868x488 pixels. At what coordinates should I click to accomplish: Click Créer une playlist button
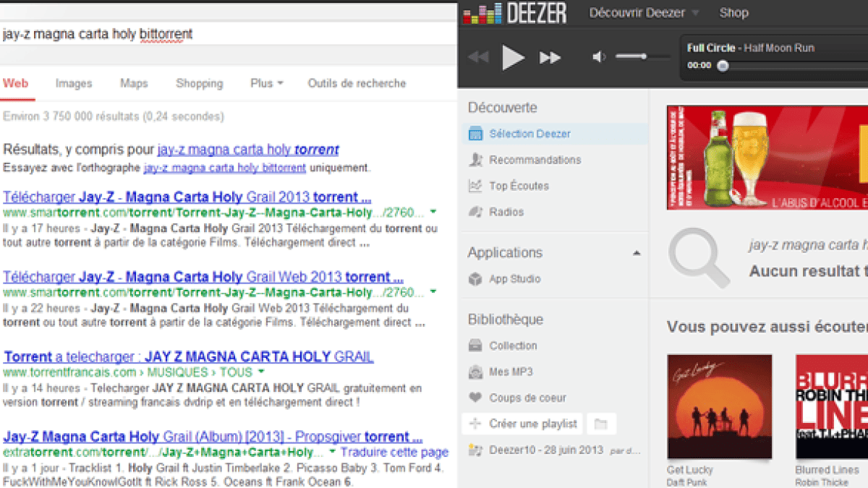coord(522,424)
